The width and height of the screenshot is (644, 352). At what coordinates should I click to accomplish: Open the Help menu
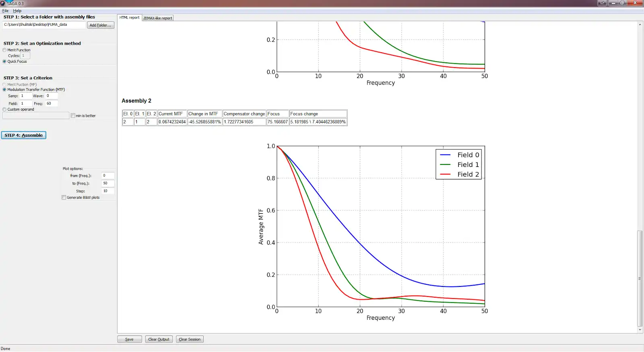[17, 11]
